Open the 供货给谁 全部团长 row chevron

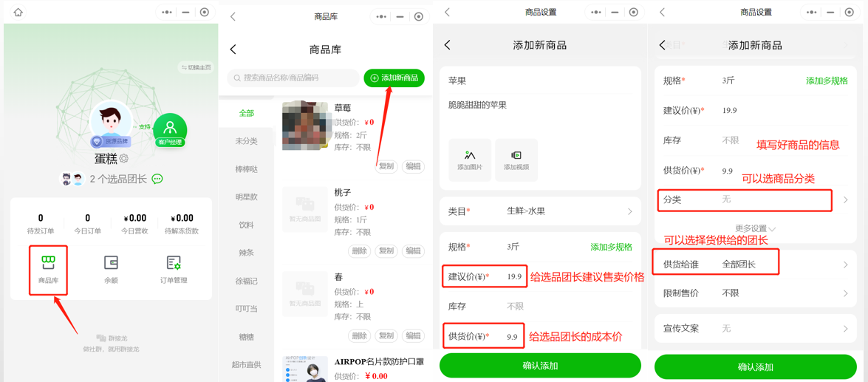(845, 265)
